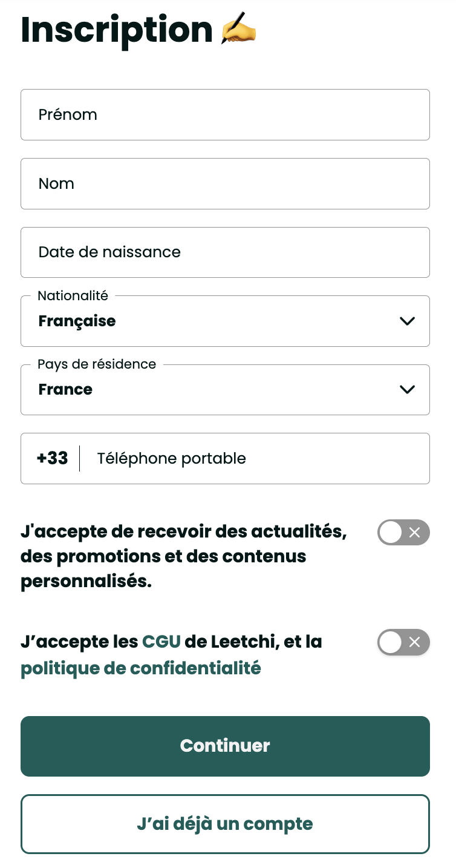Click the Téléphone portable field
This screenshot has height=868, width=456.
coord(242,458)
